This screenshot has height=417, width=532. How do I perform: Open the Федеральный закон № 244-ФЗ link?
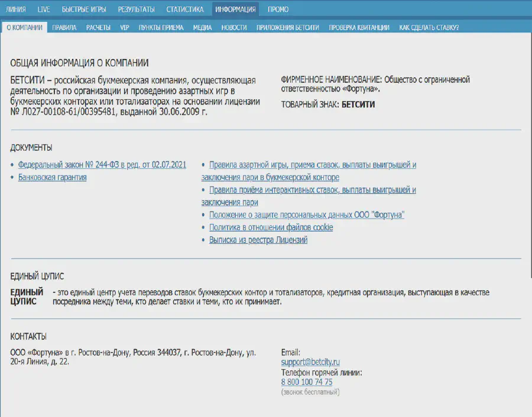[102, 165]
